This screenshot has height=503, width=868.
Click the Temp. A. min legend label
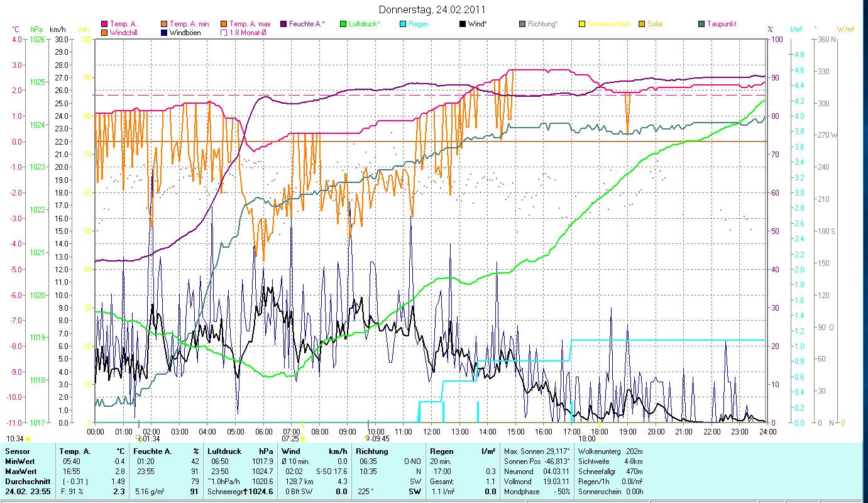click(189, 24)
